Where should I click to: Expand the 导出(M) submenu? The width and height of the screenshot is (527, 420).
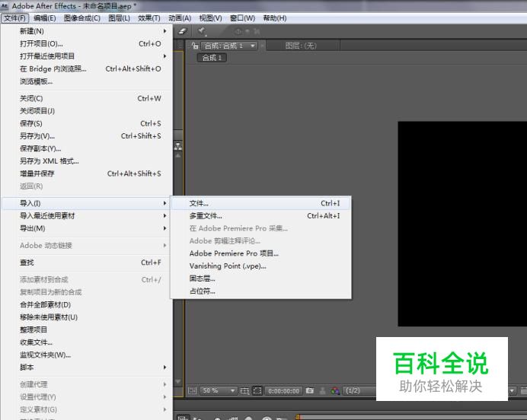point(87,228)
